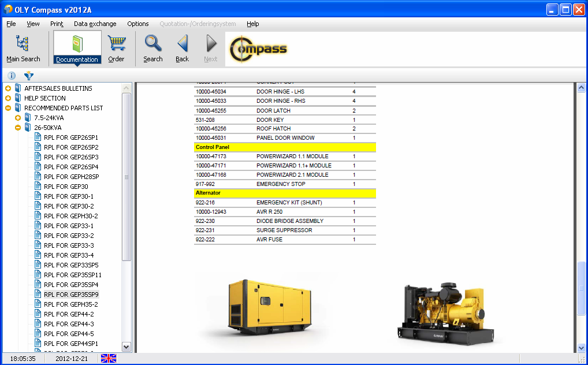Click the document pane scrollbar thumb
Image resolution: width=588 pixels, height=365 pixels.
point(581,288)
